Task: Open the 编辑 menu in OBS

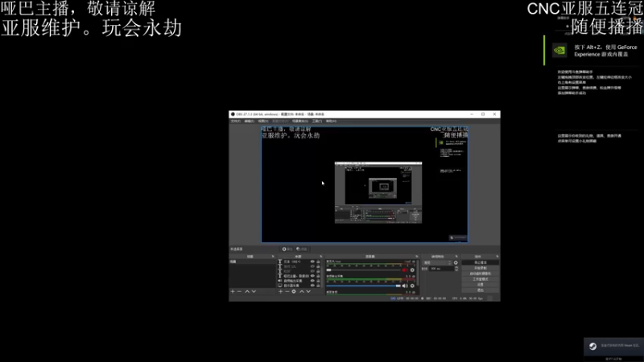Action: [x=249, y=121]
